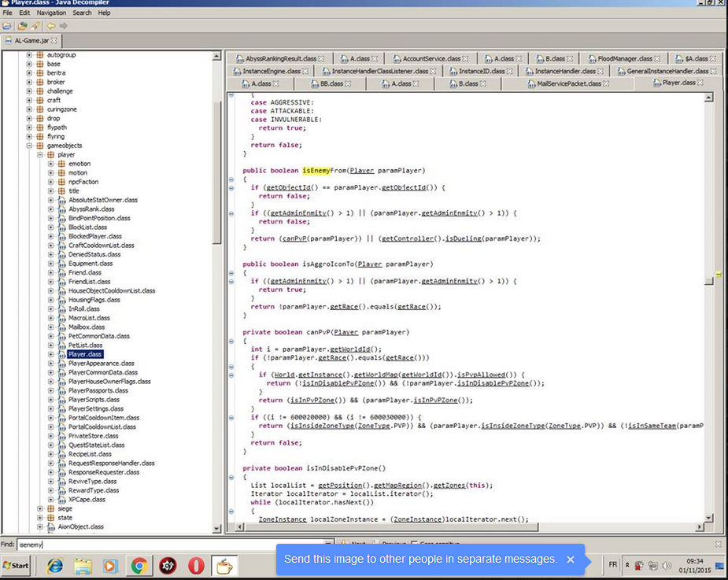Follow the isPvpAllowed method link
728x580 pixels.
tap(481, 375)
